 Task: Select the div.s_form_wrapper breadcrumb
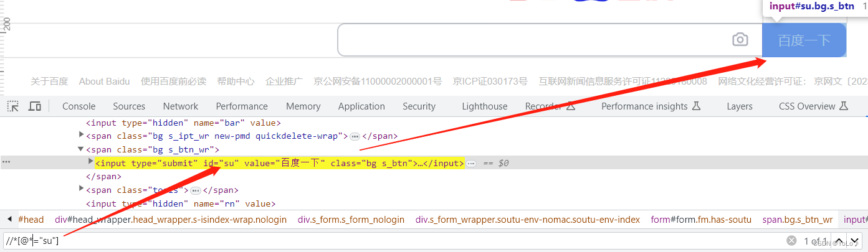click(528, 220)
